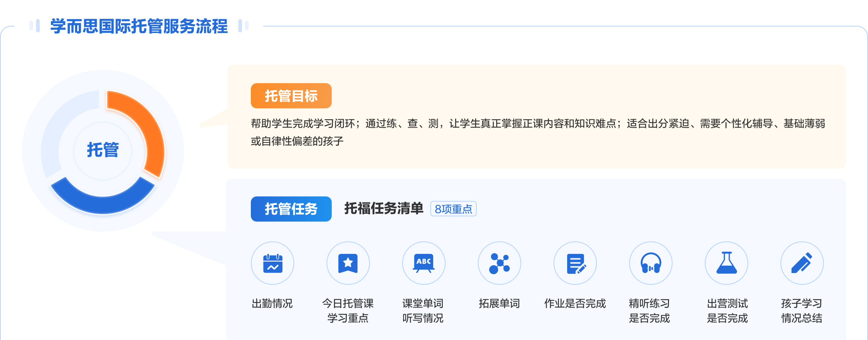
Task: Click the 今日托管课 学习重点 label
Action: [348, 311]
